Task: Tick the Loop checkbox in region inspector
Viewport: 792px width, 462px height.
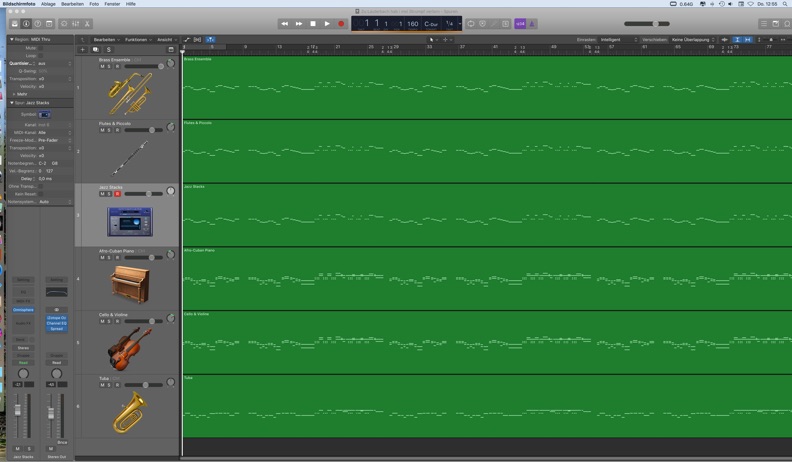Action: pos(40,56)
